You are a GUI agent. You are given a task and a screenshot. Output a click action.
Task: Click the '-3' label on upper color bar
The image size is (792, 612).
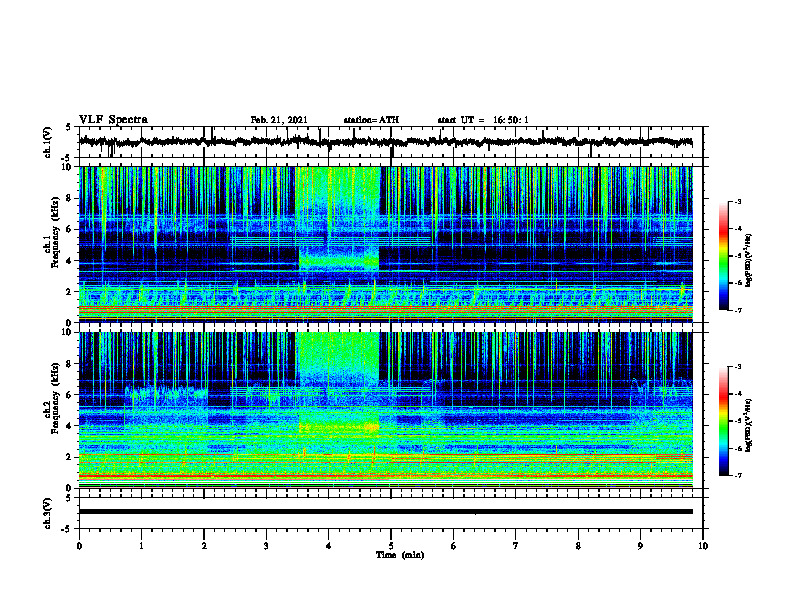pos(737,201)
